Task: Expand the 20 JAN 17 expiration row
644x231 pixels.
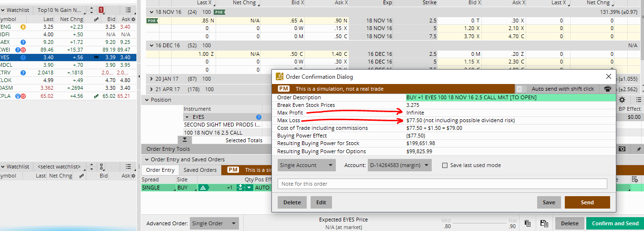Action: pos(152,79)
